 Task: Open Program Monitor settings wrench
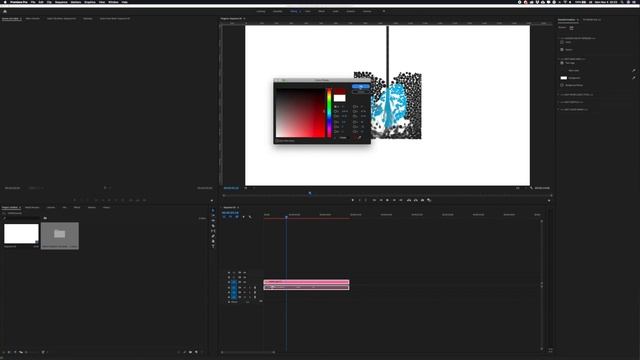(531, 188)
